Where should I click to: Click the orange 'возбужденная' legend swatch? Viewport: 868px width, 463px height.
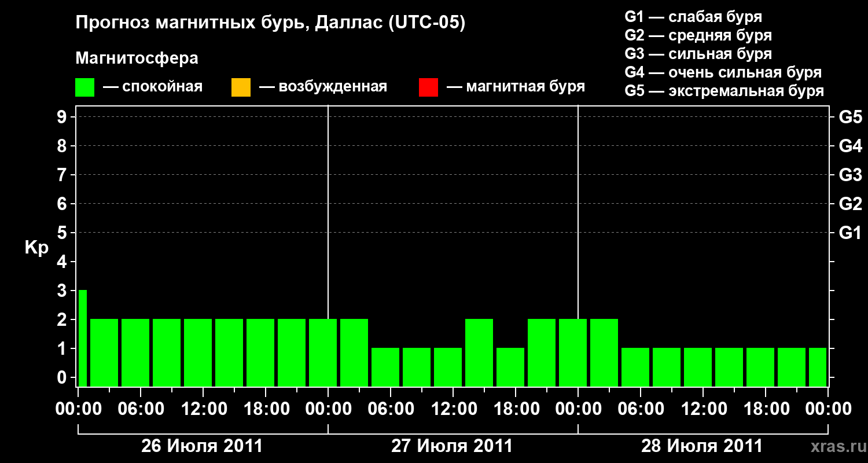point(241,87)
